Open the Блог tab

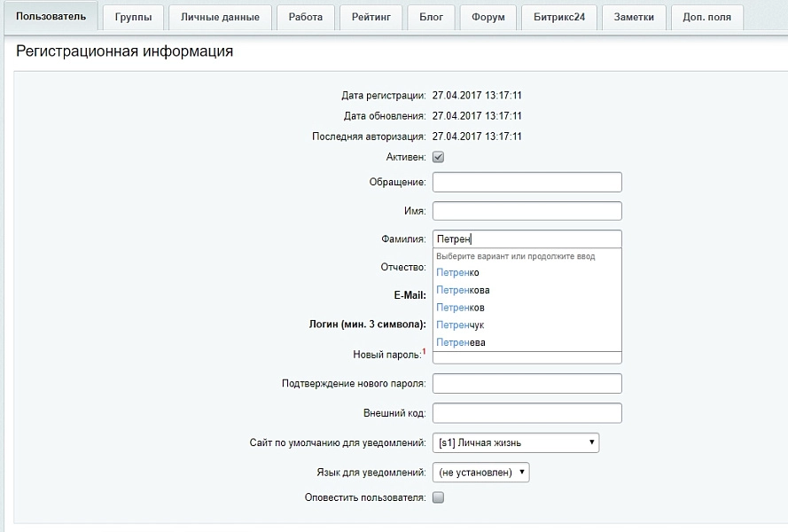click(x=431, y=17)
